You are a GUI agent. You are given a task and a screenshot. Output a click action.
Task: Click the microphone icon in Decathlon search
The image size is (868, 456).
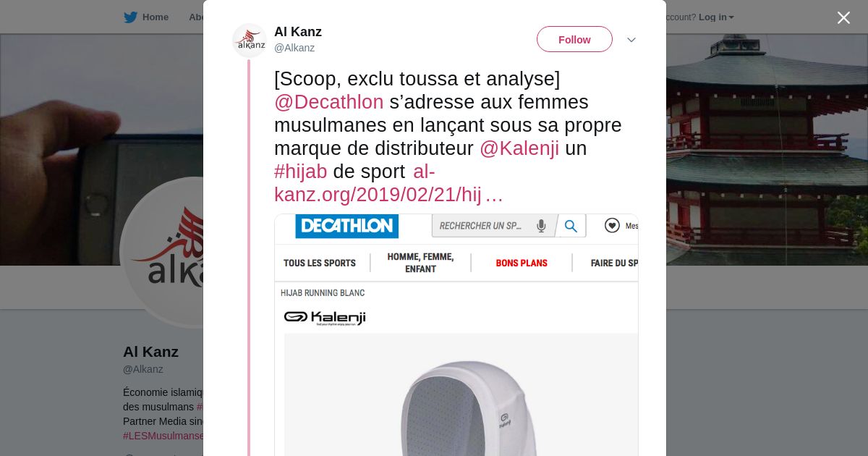coord(541,226)
